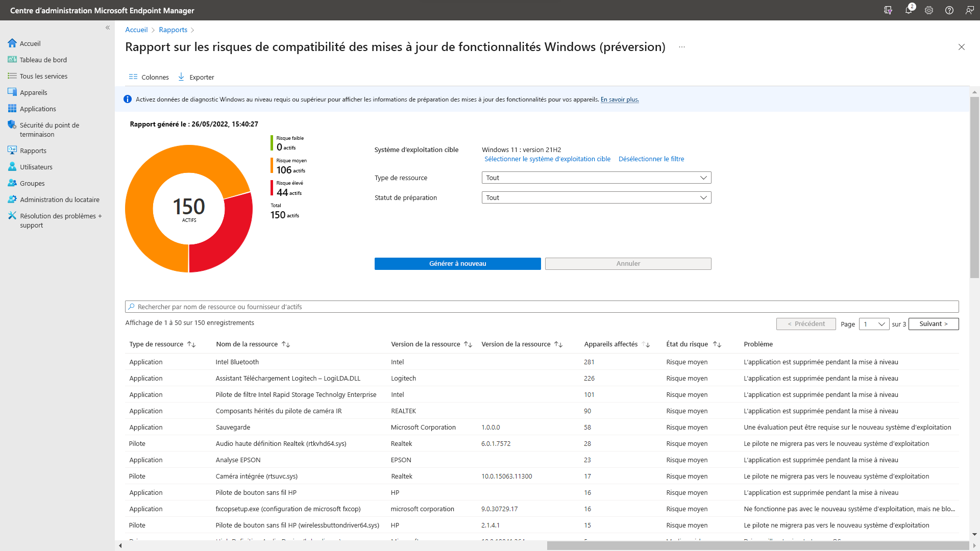Open affected devices count 281
The image size is (980, 551).
[x=589, y=362]
